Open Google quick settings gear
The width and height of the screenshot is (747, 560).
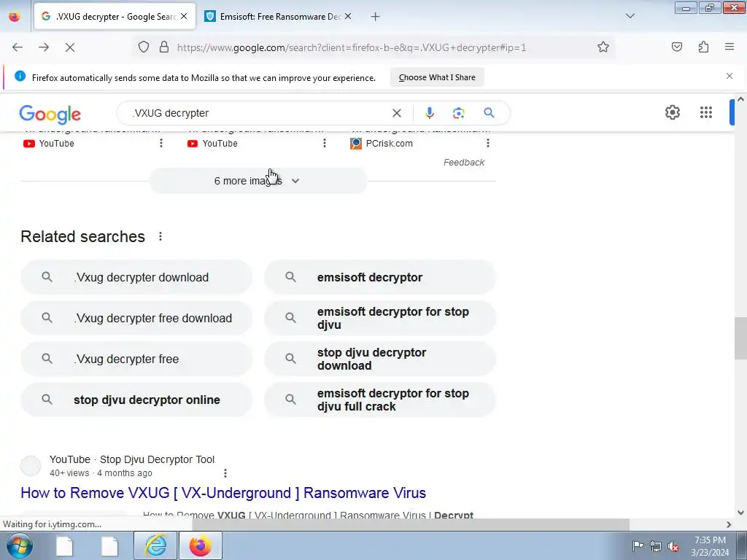point(672,112)
